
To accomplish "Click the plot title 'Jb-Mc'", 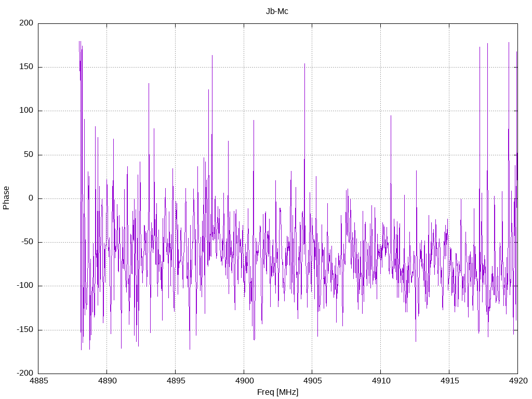I will [277, 11].
